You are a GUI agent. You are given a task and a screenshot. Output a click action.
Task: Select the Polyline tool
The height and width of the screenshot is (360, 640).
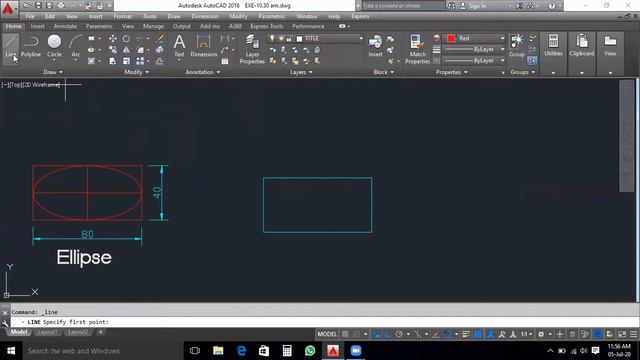pyautogui.click(x=31, y=46)
